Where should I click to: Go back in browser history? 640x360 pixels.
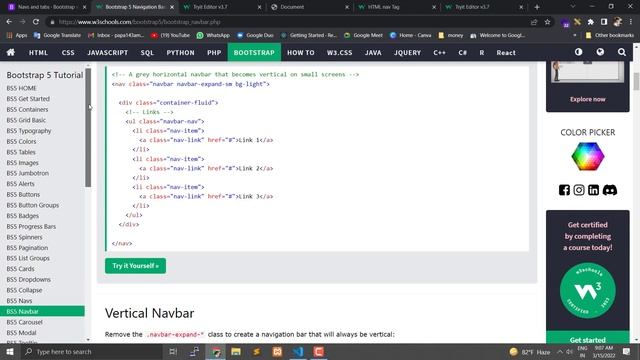[9, 22]
